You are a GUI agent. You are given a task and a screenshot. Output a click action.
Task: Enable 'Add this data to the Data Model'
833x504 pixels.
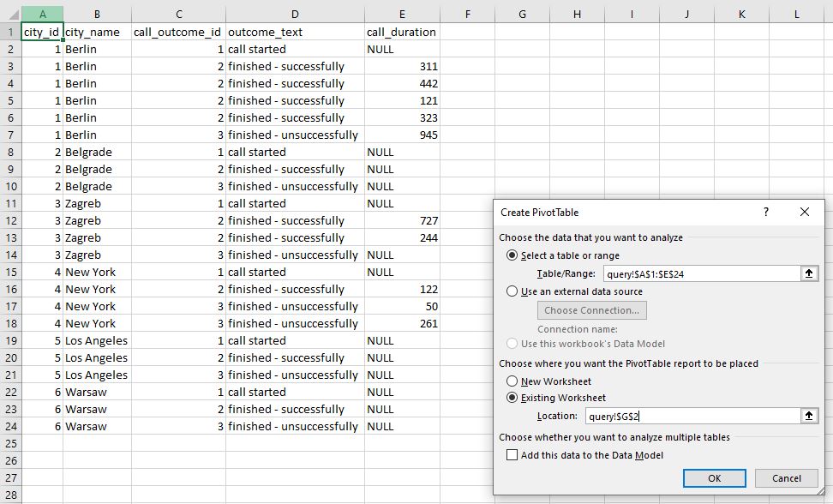pyautogui.click(x=512, y=455)
